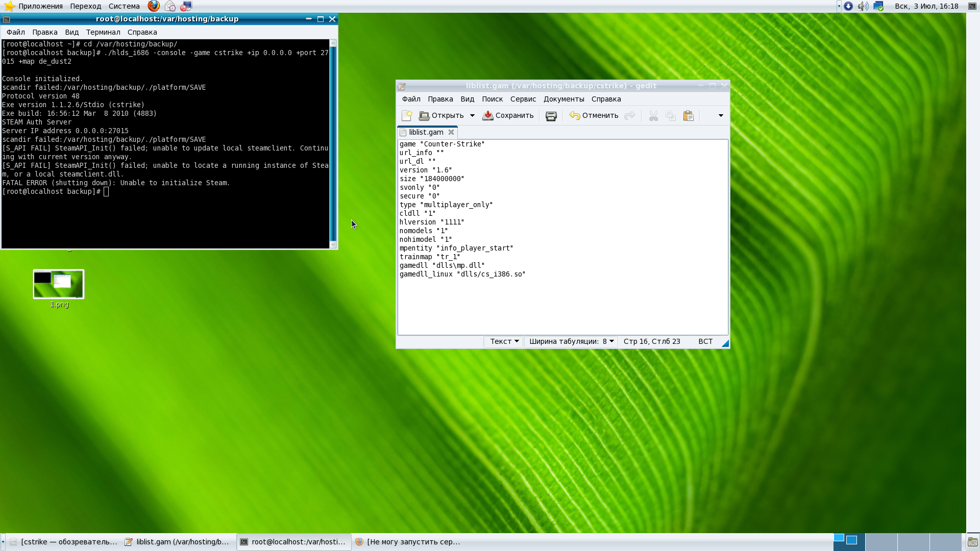Click the date and time clock
The image size is (980, 551).
pyautogui.click(x=926, y=6)
